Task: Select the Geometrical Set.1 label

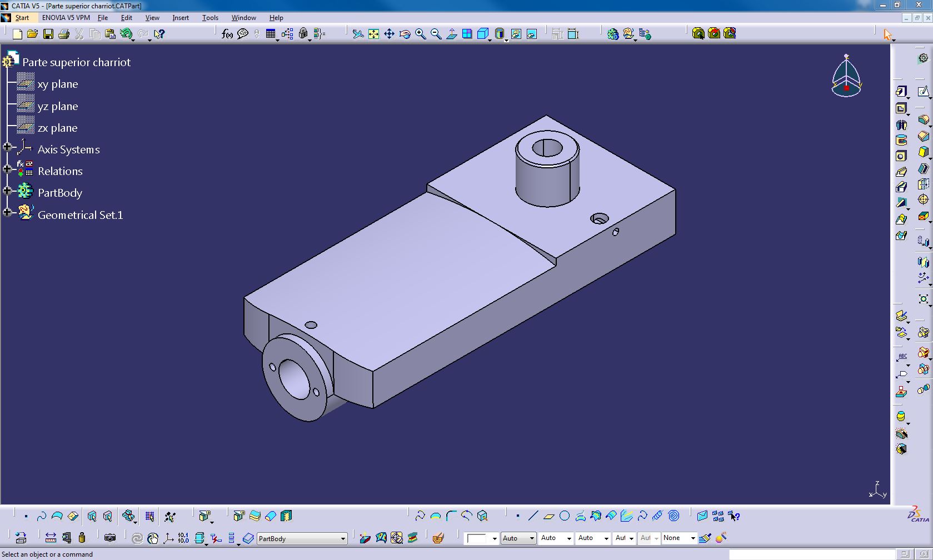Action: 81,215
